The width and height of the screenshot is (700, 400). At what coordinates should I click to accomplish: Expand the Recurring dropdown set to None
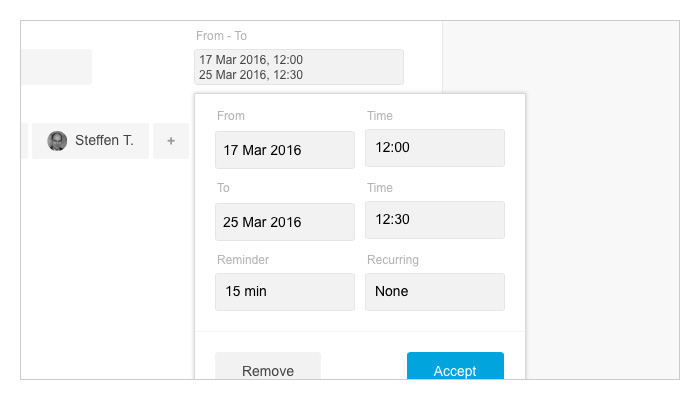(435, 292)
